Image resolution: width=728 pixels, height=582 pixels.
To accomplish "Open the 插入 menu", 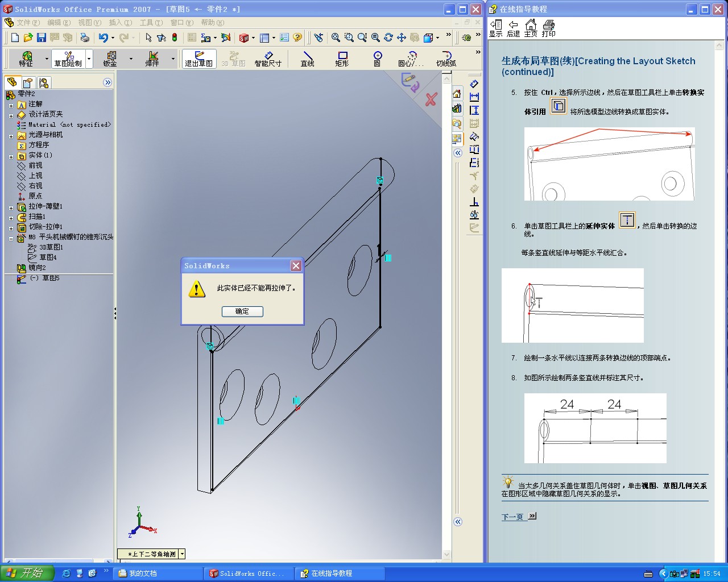I will (x=120, y=23).
